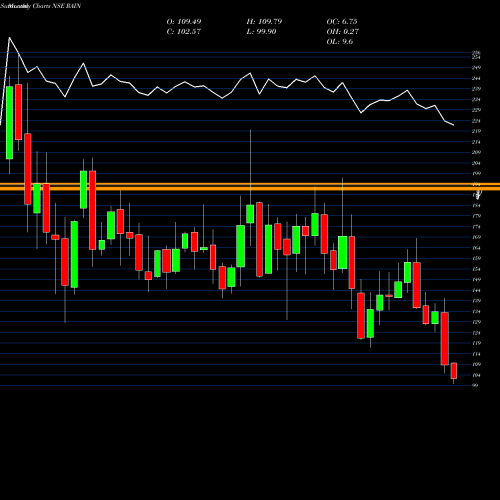Click the 'OC: 6.75' reading
The height and width of the screenshot is (500, 500).
(342, 22)
